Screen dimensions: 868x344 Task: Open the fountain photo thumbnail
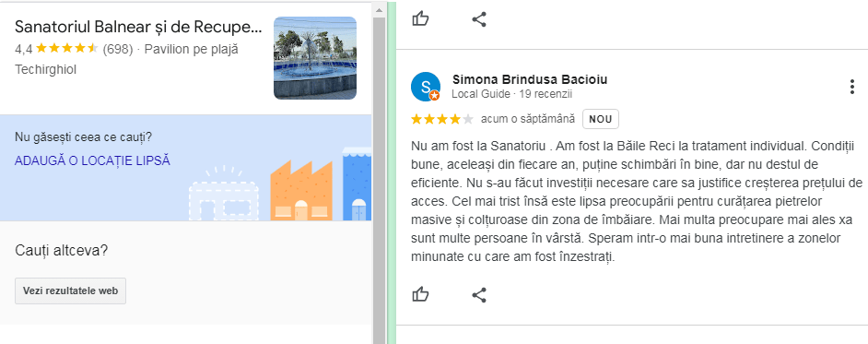(315, 58)
